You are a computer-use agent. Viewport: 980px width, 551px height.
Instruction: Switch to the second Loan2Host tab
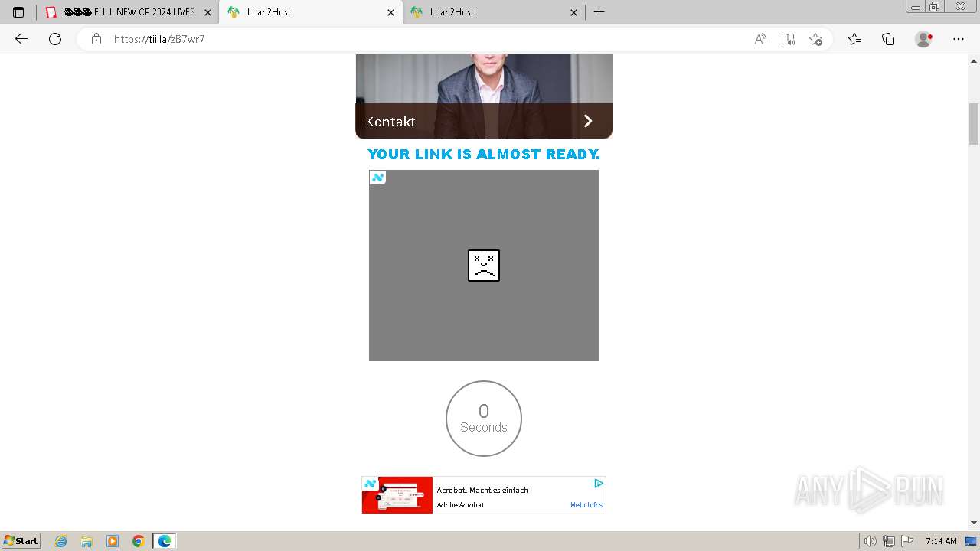[494, 12]
